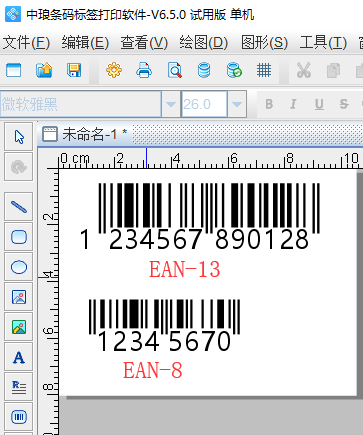Switch to the 未命名-1 document tab

click(x=85, y=134)
